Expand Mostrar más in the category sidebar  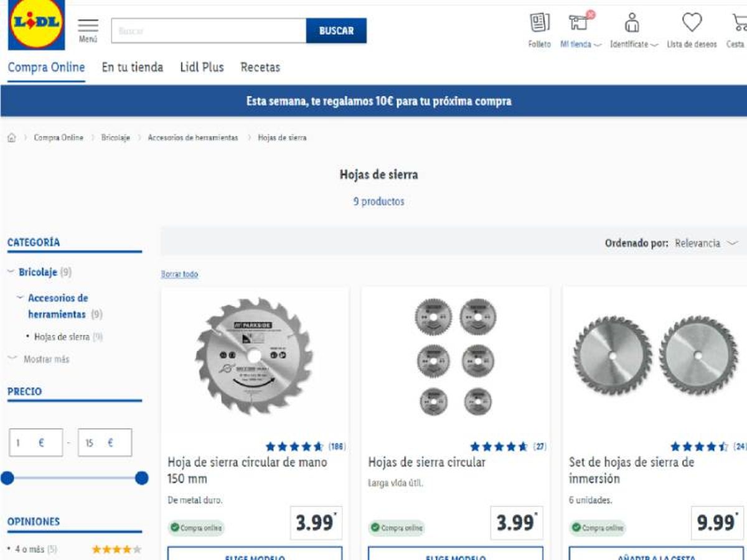click(x=46, y=359)
